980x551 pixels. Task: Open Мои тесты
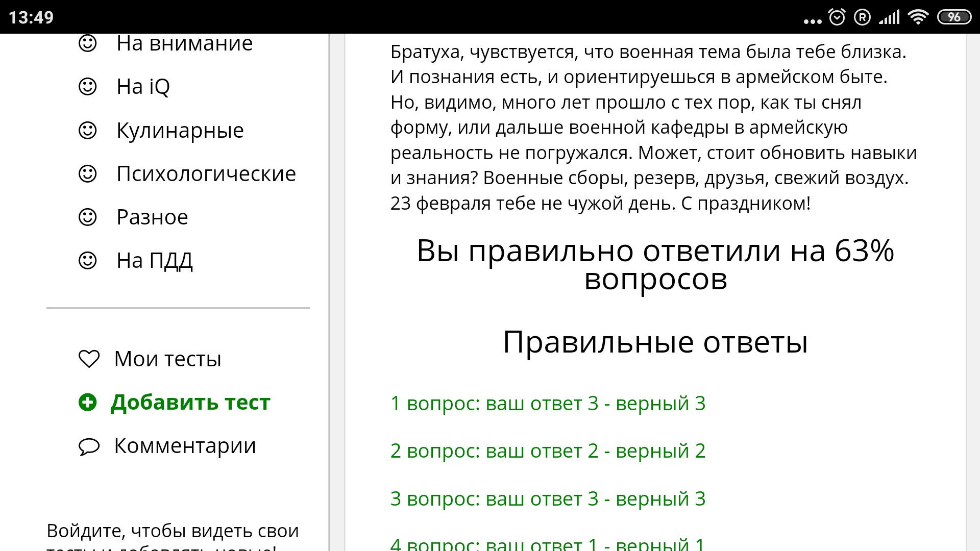tap(167, 359)
